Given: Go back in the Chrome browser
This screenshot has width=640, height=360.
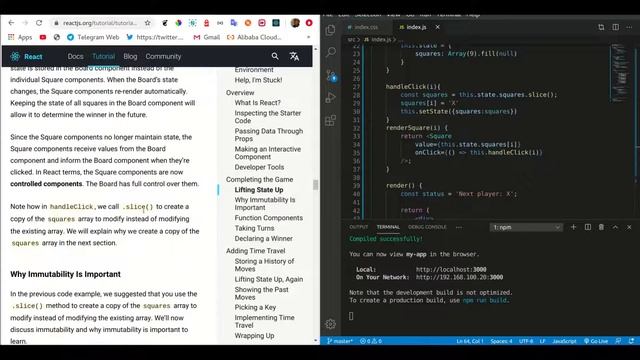Looking at the screenshot, I should (11, 23).
